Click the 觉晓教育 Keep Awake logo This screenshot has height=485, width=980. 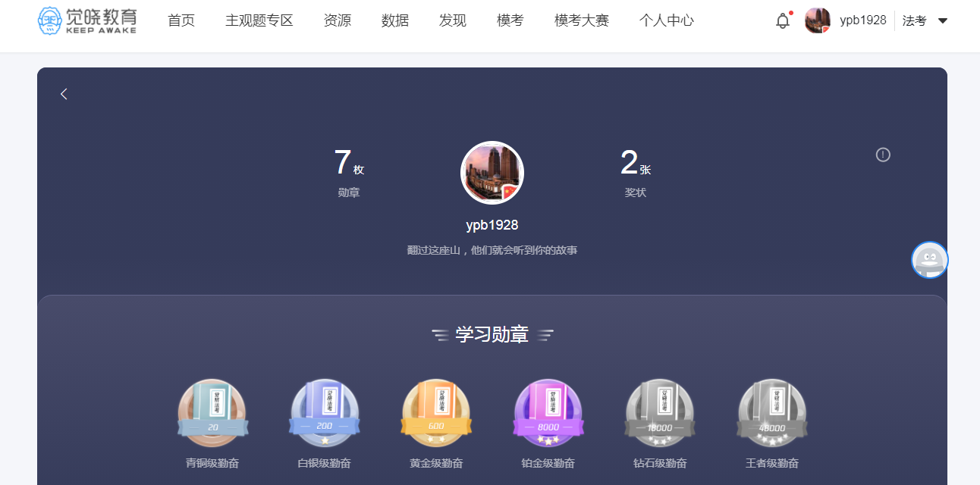[87, 20]
